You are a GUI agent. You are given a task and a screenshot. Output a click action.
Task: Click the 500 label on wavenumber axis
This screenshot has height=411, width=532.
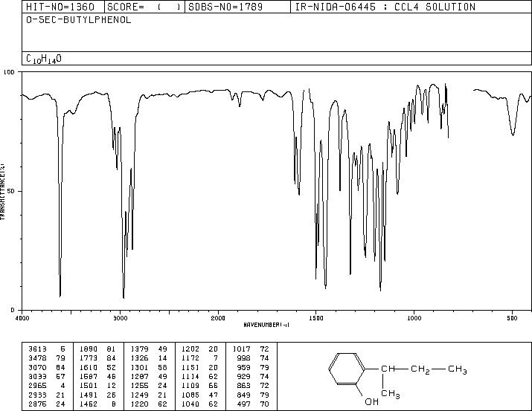[513, 318]
